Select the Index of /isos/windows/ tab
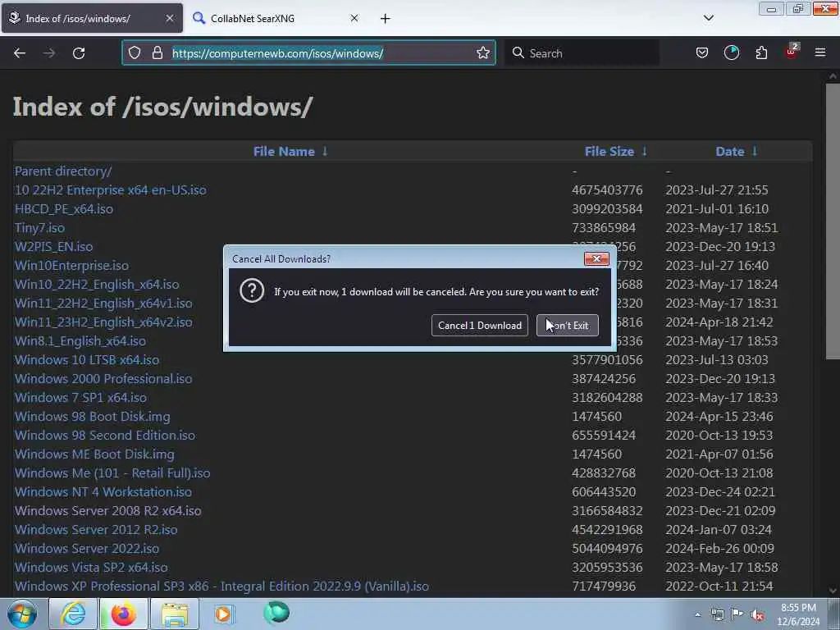 (x=92, y=19)
